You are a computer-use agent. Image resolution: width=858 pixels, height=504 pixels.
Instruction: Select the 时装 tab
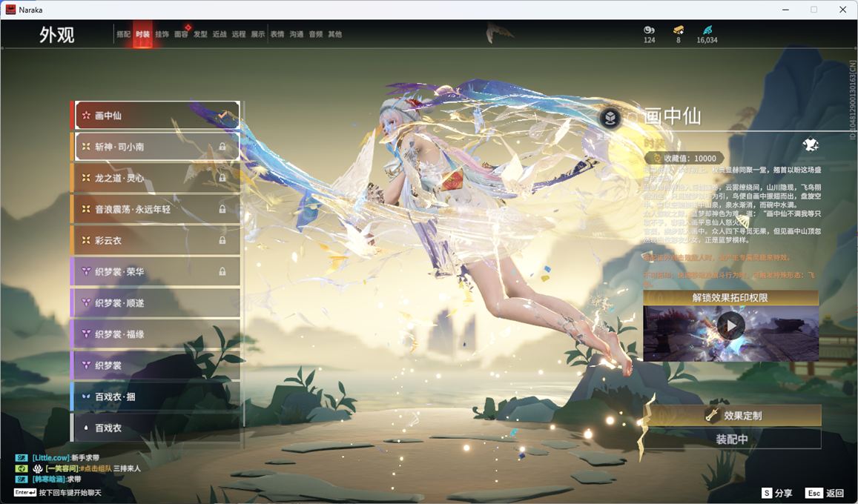(143, 34)
